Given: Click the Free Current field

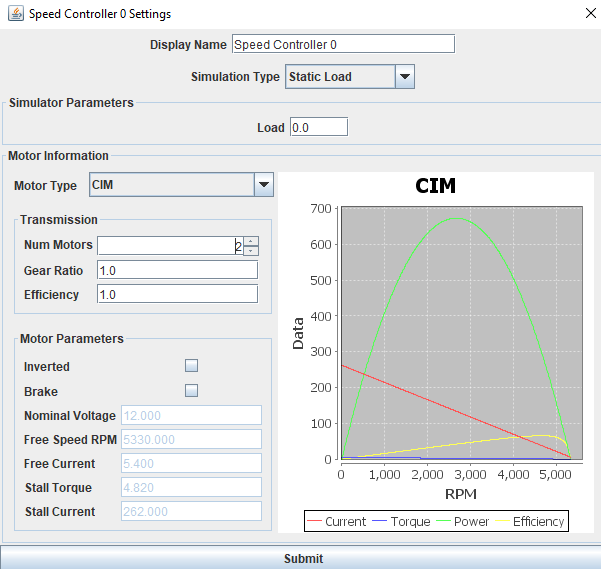Looking at the screenshot, I should point(191,463).
